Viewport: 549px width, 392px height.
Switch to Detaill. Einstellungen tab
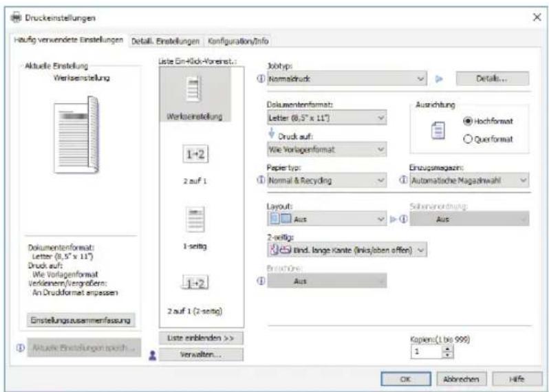tap(165, 41)
